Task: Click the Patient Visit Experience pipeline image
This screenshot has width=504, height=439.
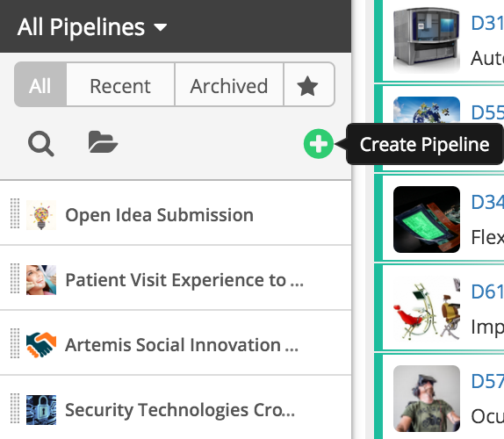Action: click(x=41, y=280)
